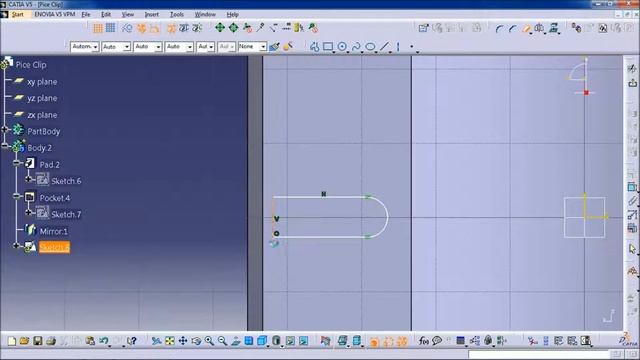Select the Spline sketch tool

pyautogui.click(x=356, y=47)
